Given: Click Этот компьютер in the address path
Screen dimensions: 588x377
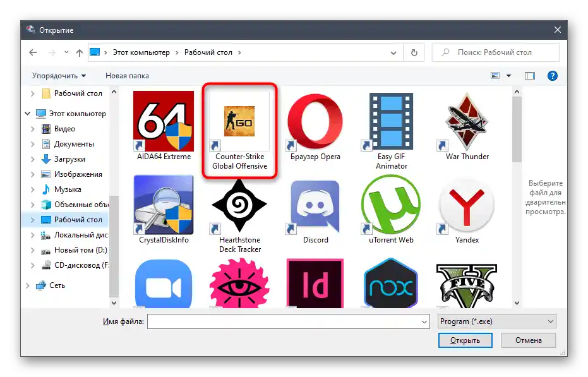Looking at the screenshot, I should tap(141, 52).
